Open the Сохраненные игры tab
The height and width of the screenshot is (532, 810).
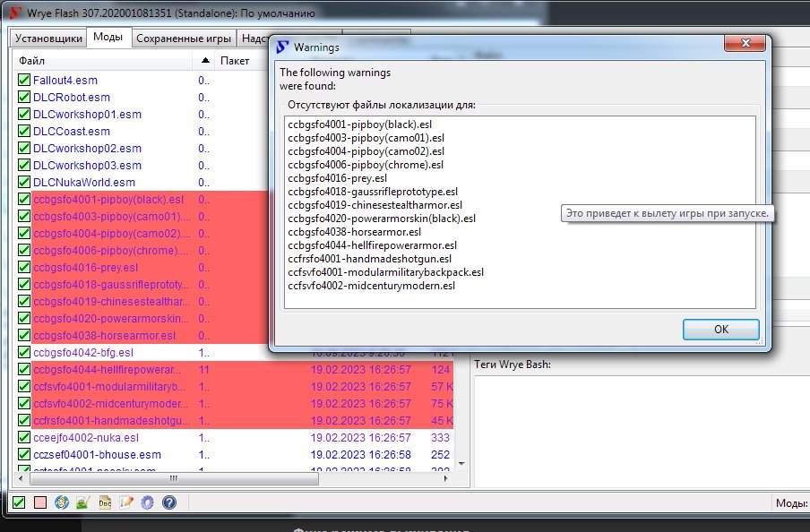click(x=186, y=38)
